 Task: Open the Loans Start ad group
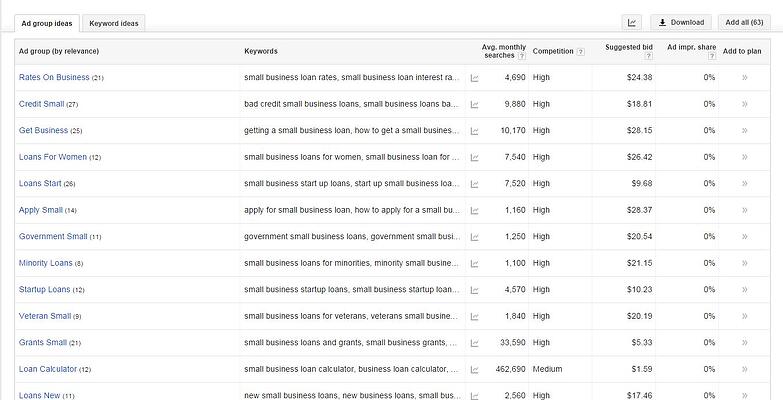pos(40,183)
